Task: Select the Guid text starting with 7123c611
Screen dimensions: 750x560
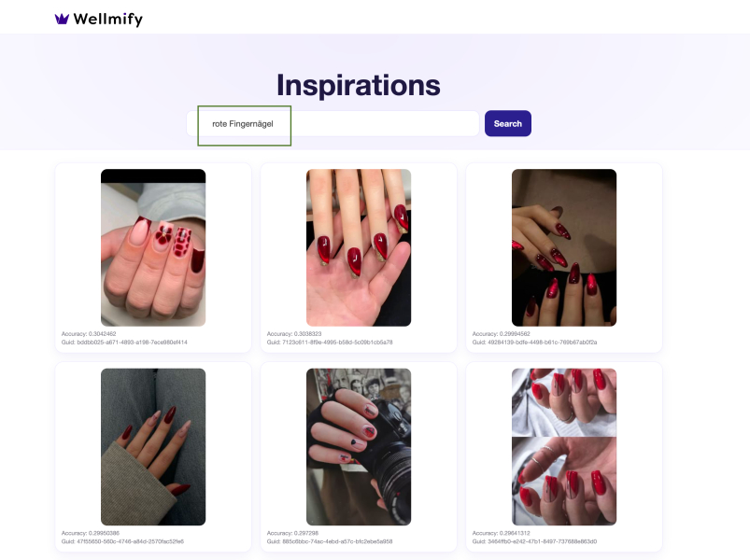Action: click(x=330, y=343)
